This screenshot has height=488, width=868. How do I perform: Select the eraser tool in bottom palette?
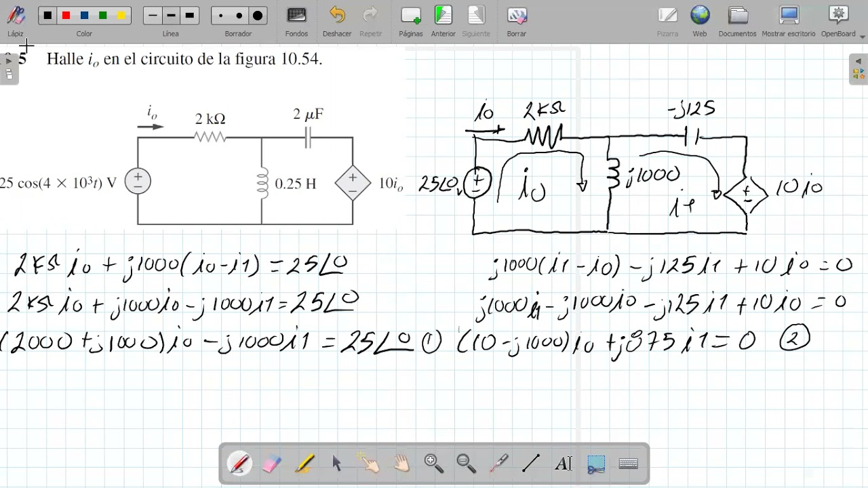(x=271, y=464)
